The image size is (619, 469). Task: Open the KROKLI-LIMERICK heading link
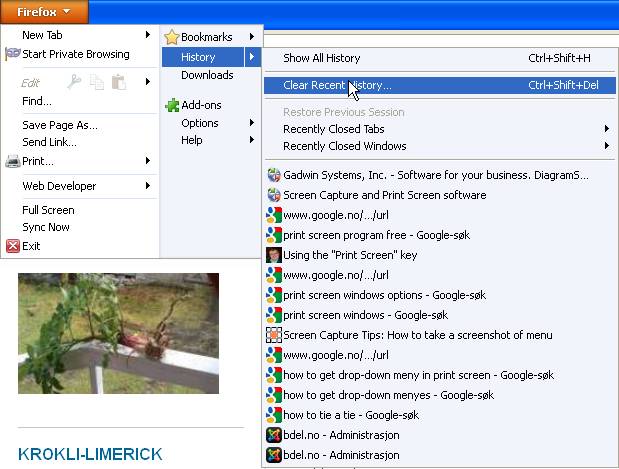90,454
